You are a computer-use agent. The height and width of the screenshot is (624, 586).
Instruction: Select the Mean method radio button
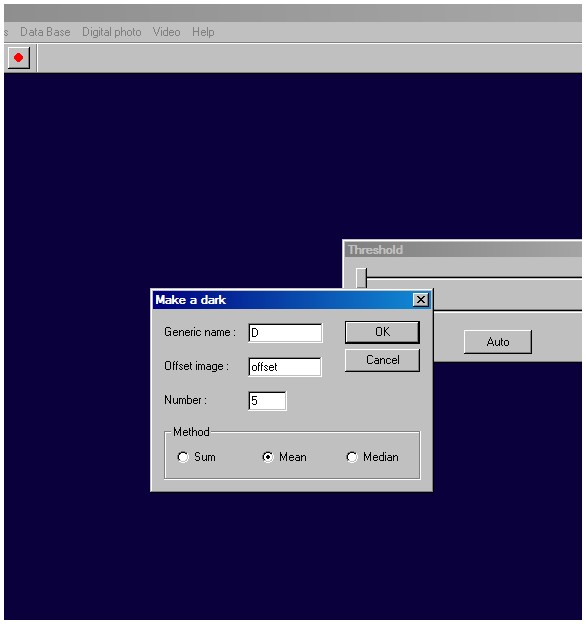click(x=268, y=457)
